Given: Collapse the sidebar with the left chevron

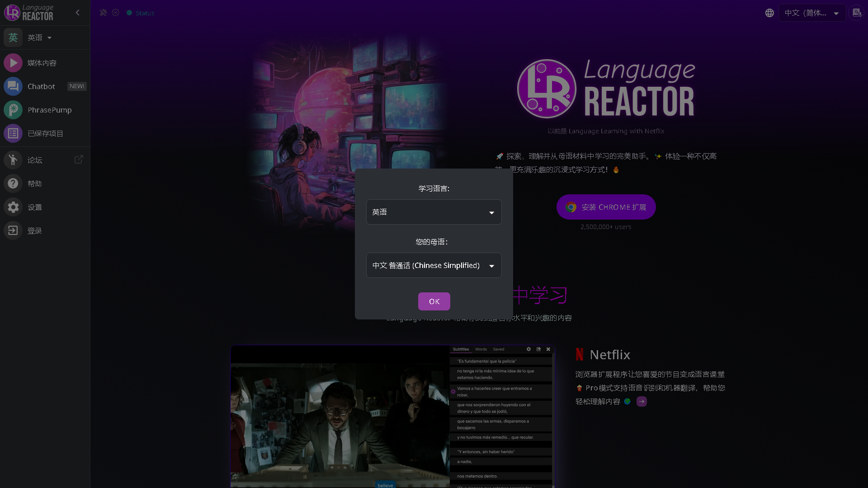Looking at the screenshot, I should click(x=77, y=13).
